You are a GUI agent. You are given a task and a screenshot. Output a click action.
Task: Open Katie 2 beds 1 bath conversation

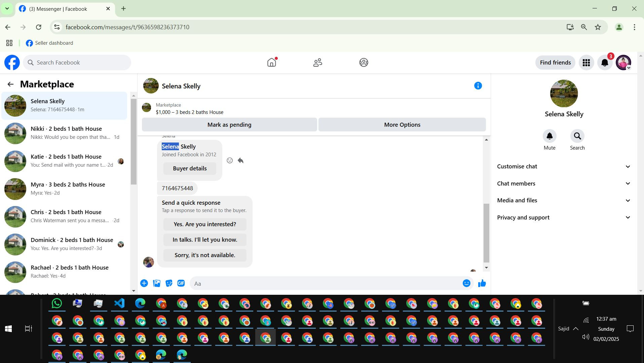pyautogui.click(x=65, y=161)
